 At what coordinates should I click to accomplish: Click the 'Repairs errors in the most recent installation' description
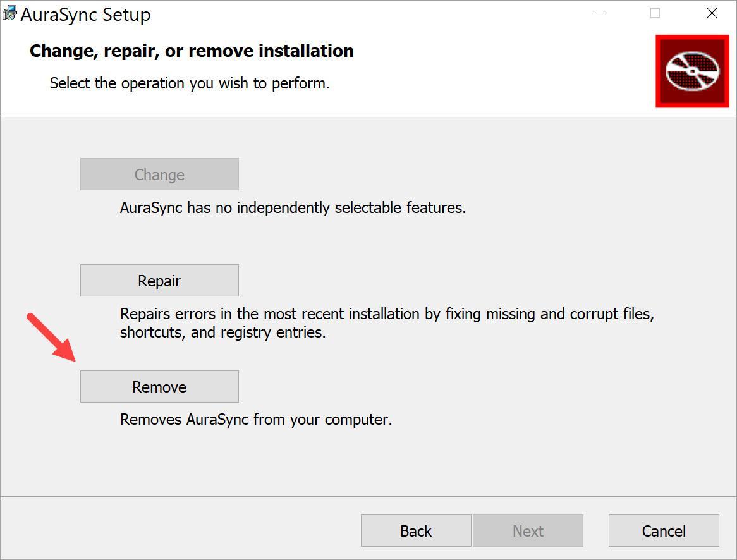coord(387,323)
